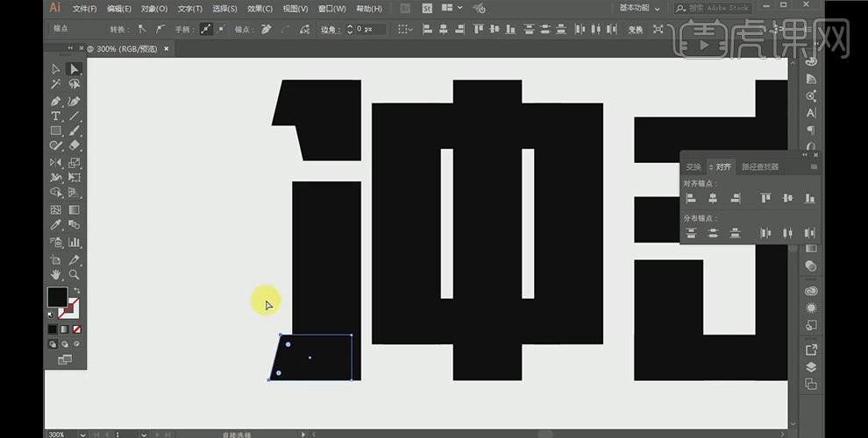Screen dimensions: 868x438
Task: Remove selected anchor points in control bar
Action: click(x=267, y=29)
